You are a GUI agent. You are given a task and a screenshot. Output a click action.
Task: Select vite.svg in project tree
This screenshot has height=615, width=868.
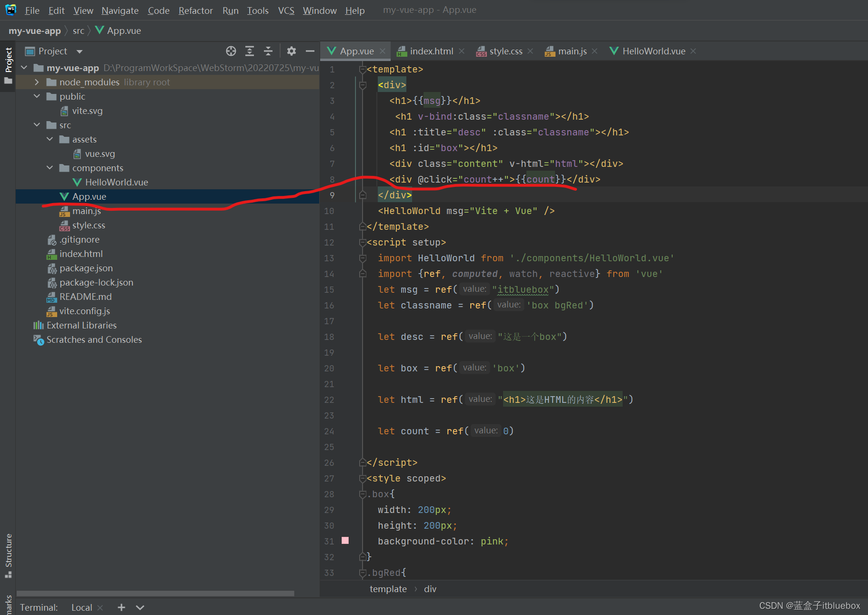[87, 111]
